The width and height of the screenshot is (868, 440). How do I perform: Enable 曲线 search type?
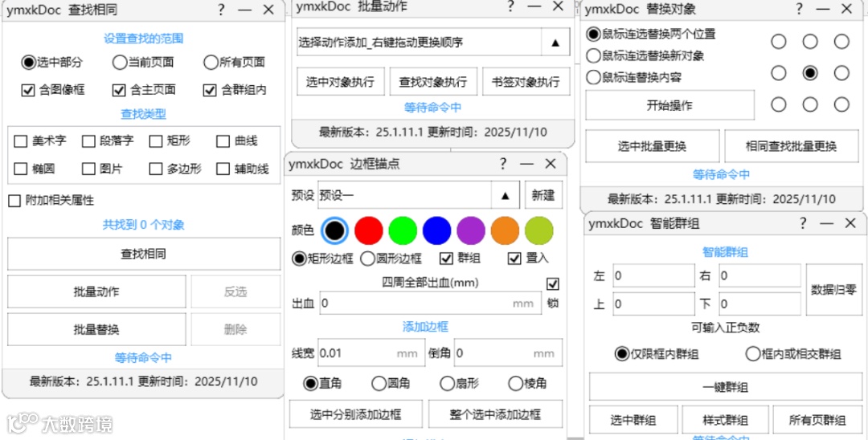point(237,141)
